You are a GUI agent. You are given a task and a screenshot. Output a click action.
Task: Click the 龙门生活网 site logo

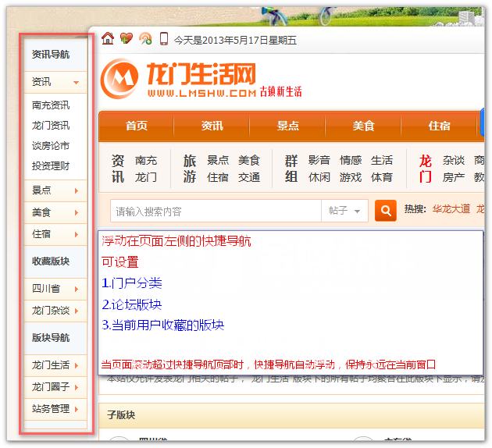click(201, 80)
